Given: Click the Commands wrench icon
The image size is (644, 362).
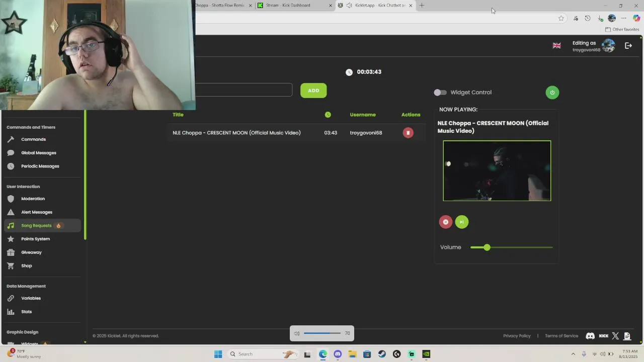Looking at the screenshot, I should tap(11, 139).
